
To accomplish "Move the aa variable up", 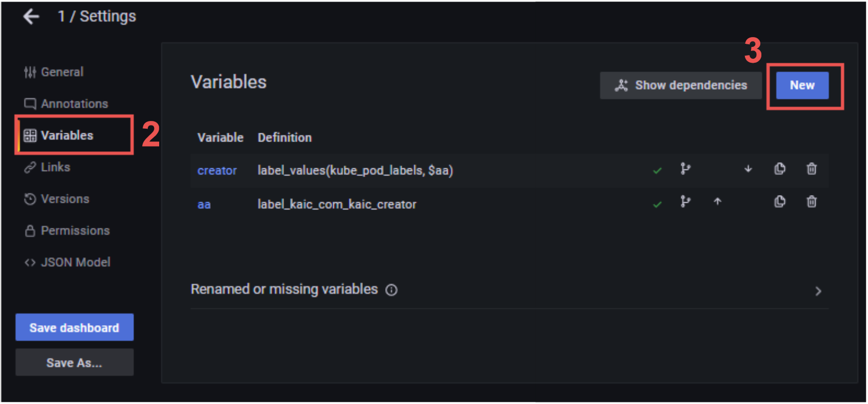I will pos(717,202).
